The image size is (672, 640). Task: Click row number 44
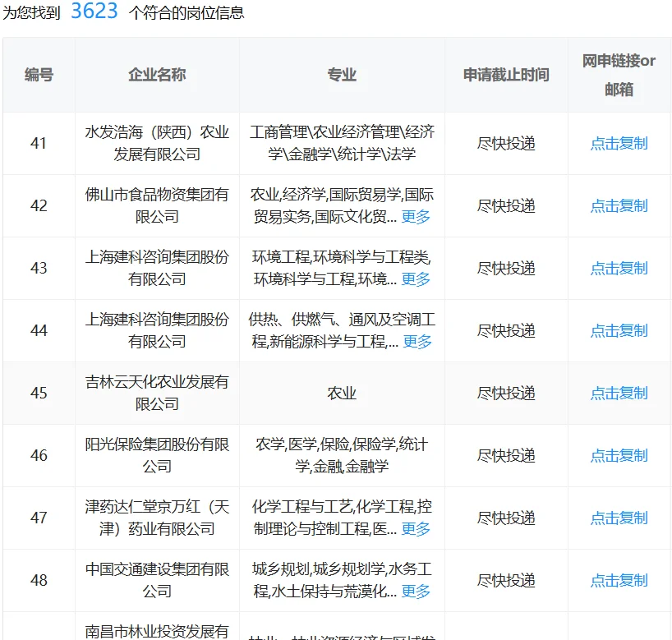click(x=39, y=330)
